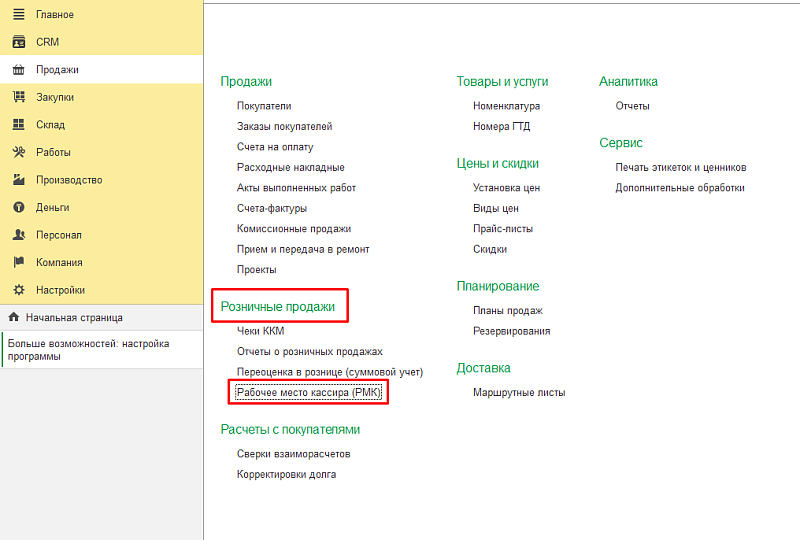
Task: Click the home icon of Начальная страница
Action: click(x=14, y=317)
